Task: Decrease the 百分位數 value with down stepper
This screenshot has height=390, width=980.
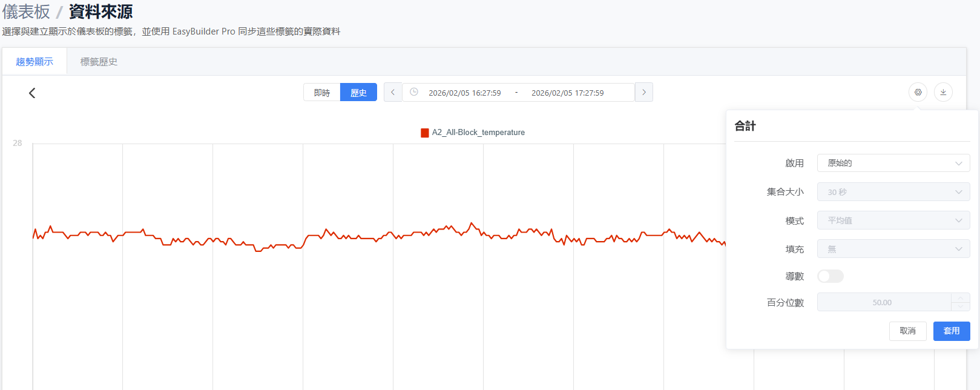Action: [x=960, y=306]
